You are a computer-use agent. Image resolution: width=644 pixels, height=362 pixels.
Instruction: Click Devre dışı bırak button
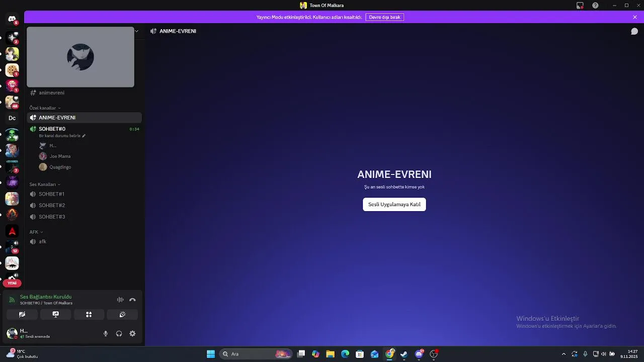click(384, 17)
